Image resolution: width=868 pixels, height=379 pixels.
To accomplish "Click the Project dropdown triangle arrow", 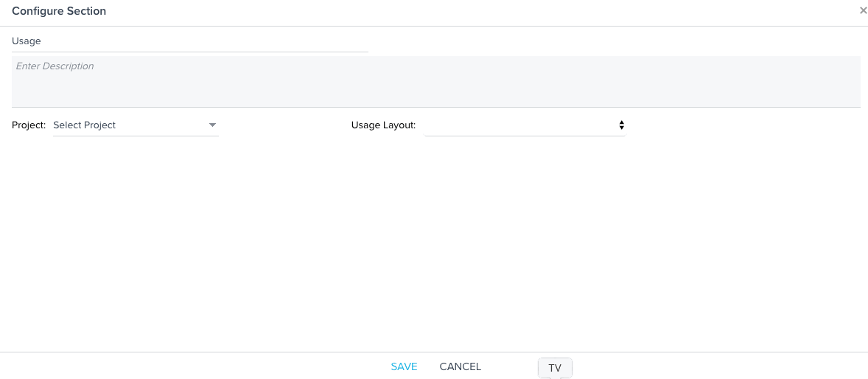I will tap(212, 125).
